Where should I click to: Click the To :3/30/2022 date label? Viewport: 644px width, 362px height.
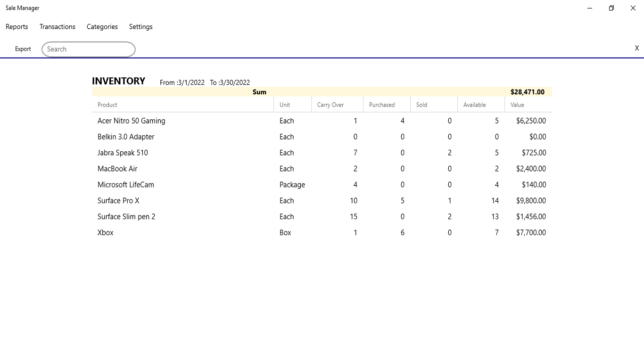pos(230,82)
